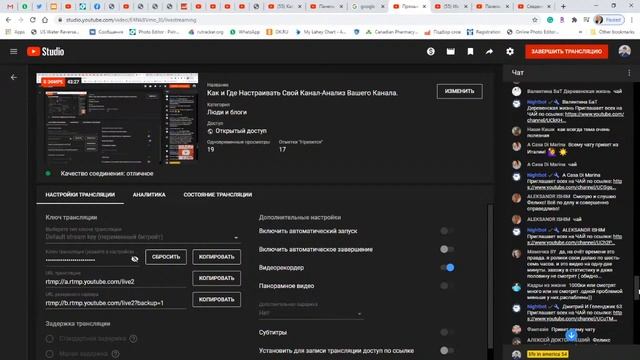Screen dimensions: 640x360
Task: Open the Дополнительная задержка Нет dropdown
Action: tap(311, 313)
